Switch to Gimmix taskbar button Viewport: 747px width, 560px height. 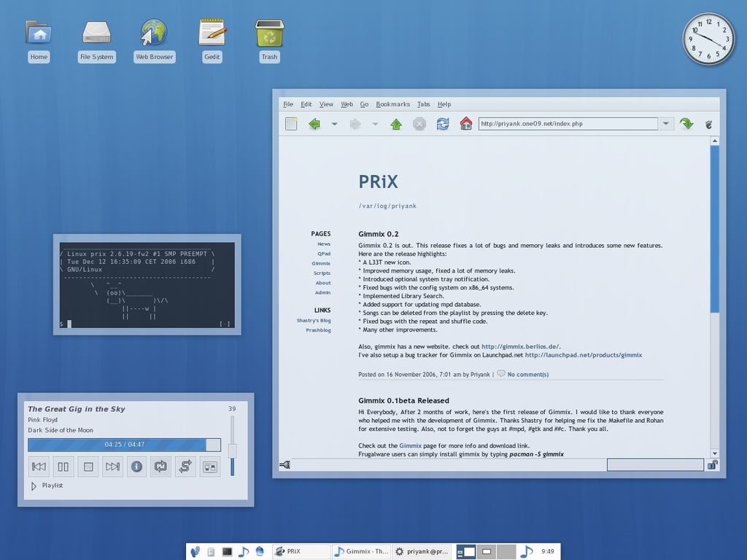[x=362, y=551]
